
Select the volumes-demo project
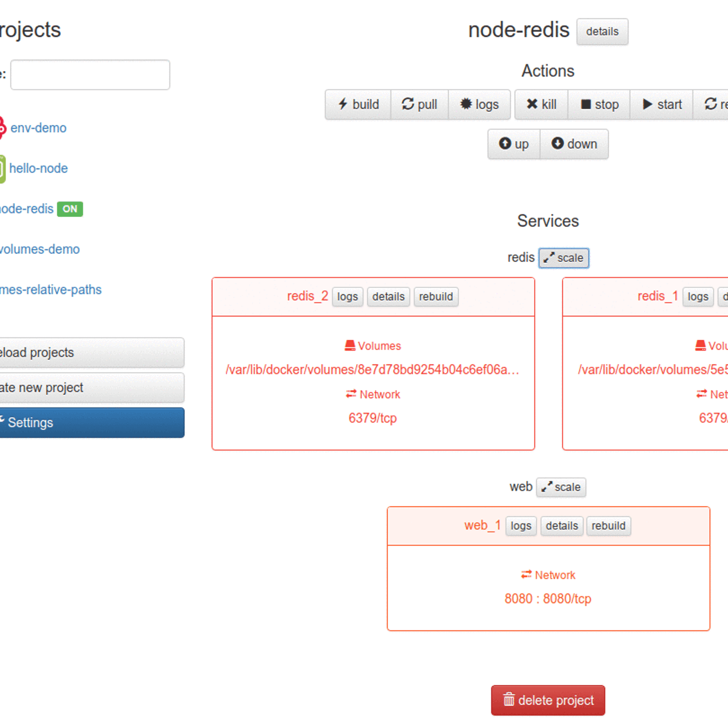click(39, 249)
